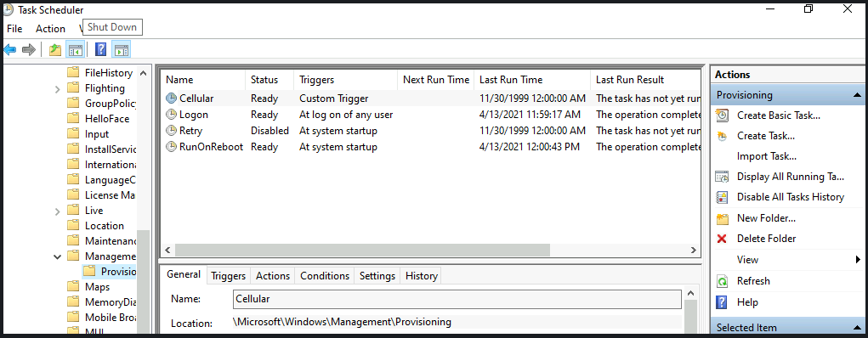The image size is (868, 338).
Task: Switch to the Triggers tab
Action: click(x=229, y=275)
